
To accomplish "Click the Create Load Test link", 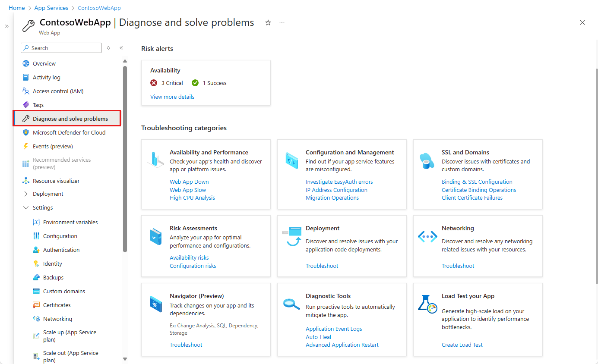I will click(x=462, y=345).
